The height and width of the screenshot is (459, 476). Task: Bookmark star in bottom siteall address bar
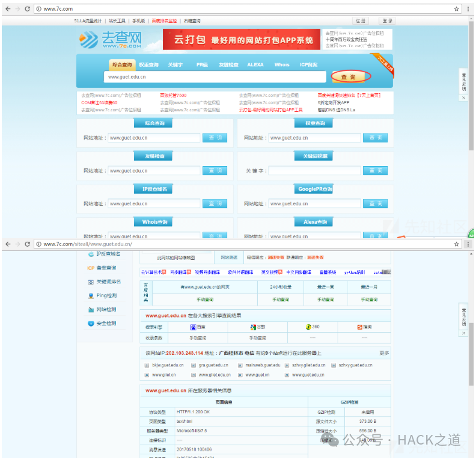[x=456, y=244]
